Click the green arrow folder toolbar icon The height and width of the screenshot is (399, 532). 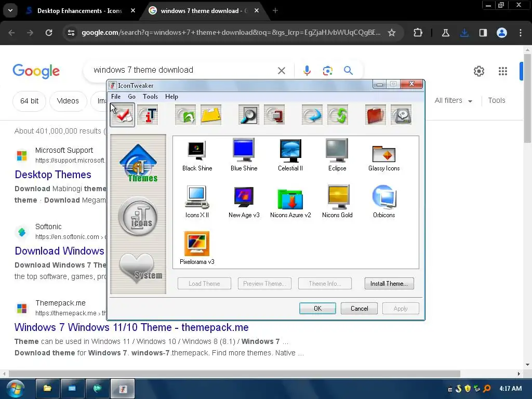185,115
